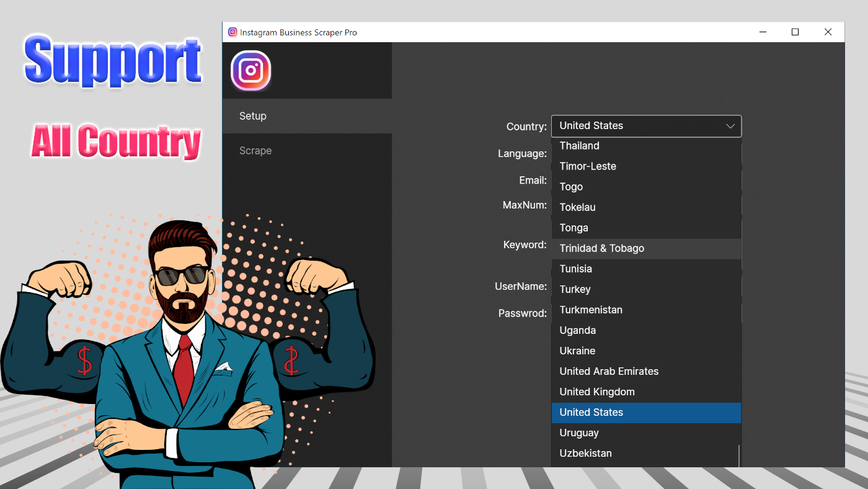Choose Uganda from the list
The height and width of the screenshot is (489, 868).
646,330
